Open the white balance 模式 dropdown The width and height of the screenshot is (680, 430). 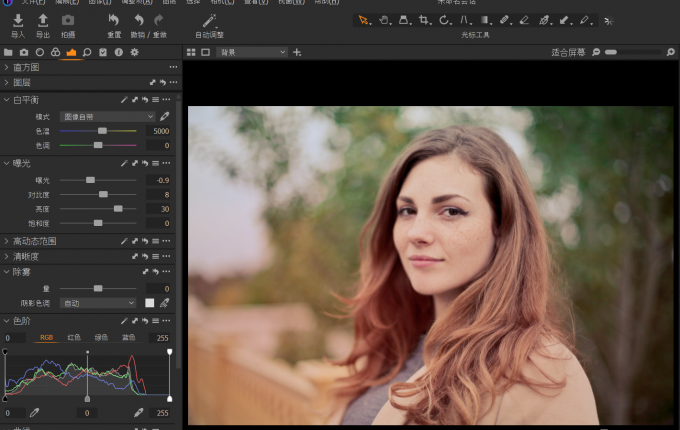[x=108, y=117]
